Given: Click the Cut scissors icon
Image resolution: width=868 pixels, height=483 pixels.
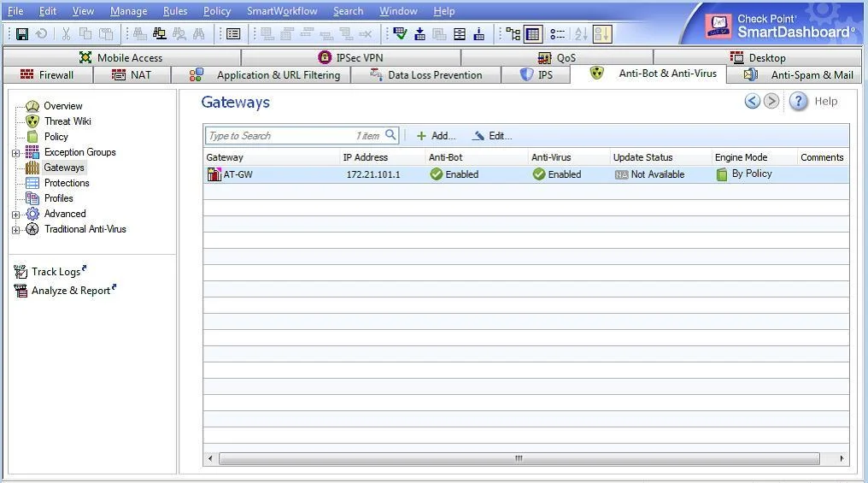Looking at the screenshot, I should tap(66, 34).
